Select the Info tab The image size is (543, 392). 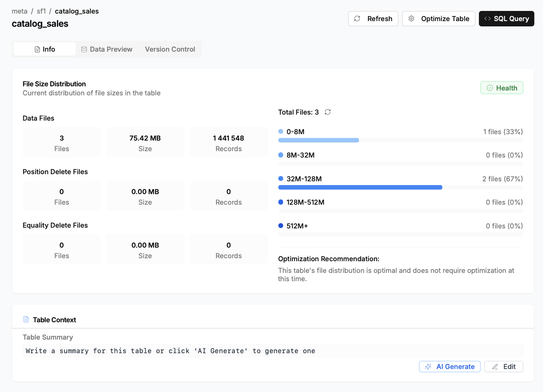tap(45, 49)
